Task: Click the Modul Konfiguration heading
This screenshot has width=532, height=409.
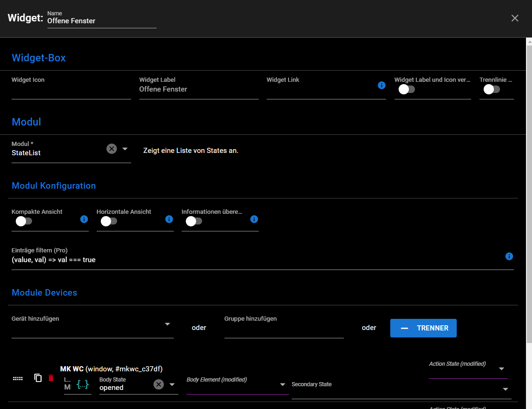Action: click(x=53, y=185)
